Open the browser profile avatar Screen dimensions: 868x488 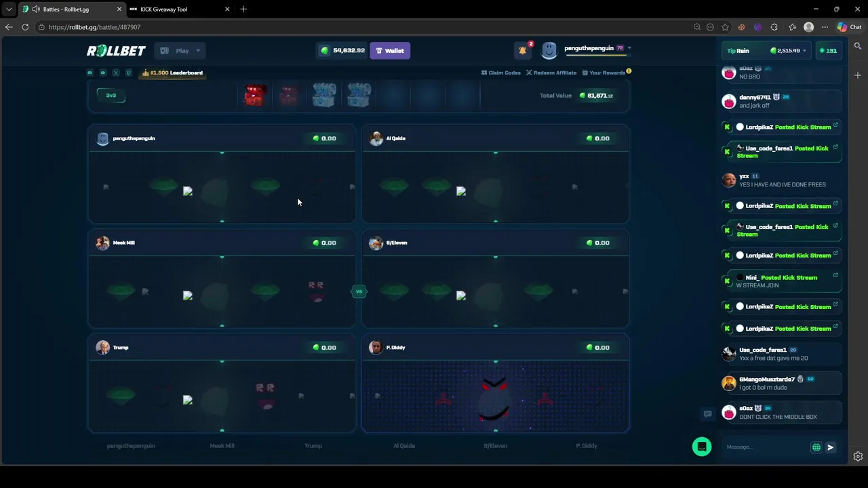[x=808, y=27]
